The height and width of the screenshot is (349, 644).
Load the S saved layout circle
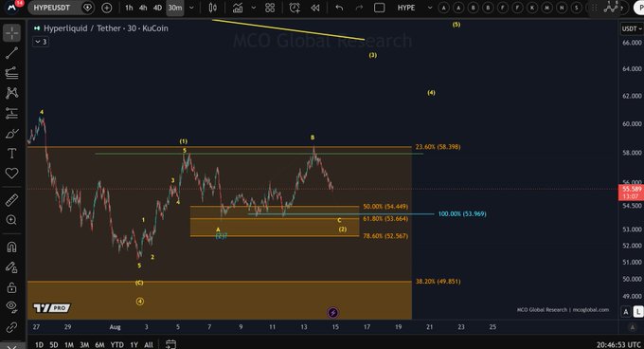577,8
